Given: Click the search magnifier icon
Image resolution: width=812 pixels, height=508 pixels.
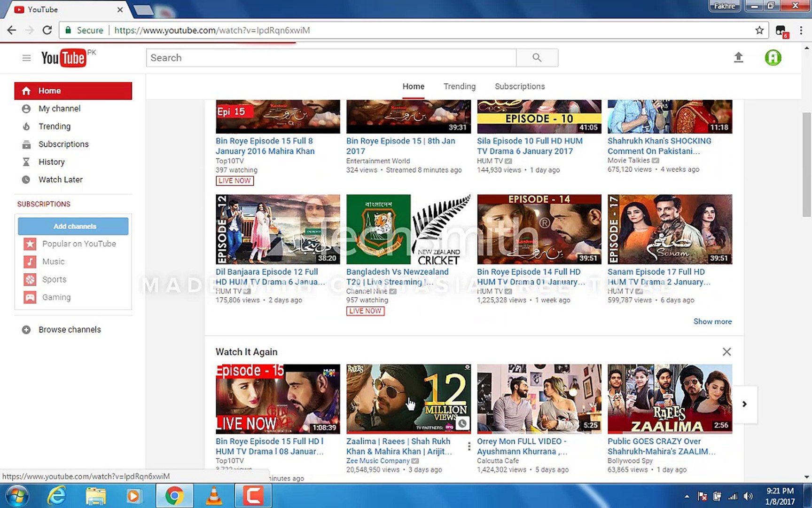Looking at the screenshot, I should pyautogui.click(x=537, y=57).
